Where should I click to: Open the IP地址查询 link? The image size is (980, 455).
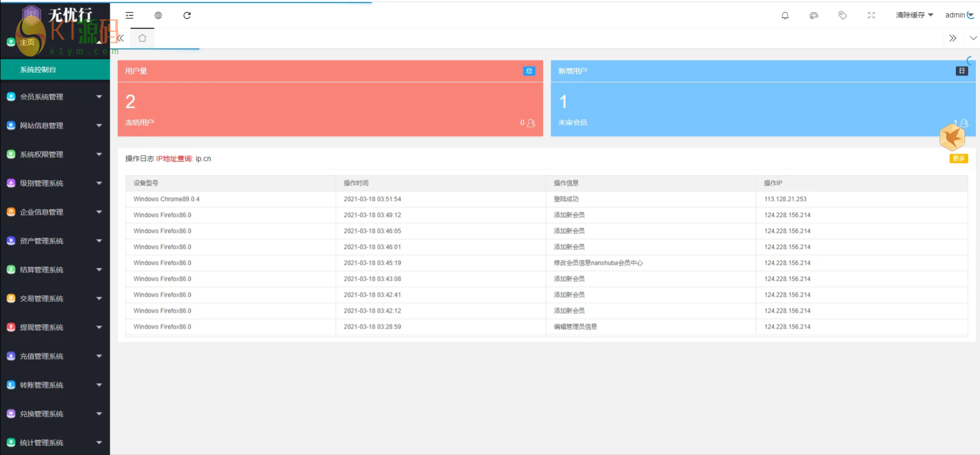[174, 159]
